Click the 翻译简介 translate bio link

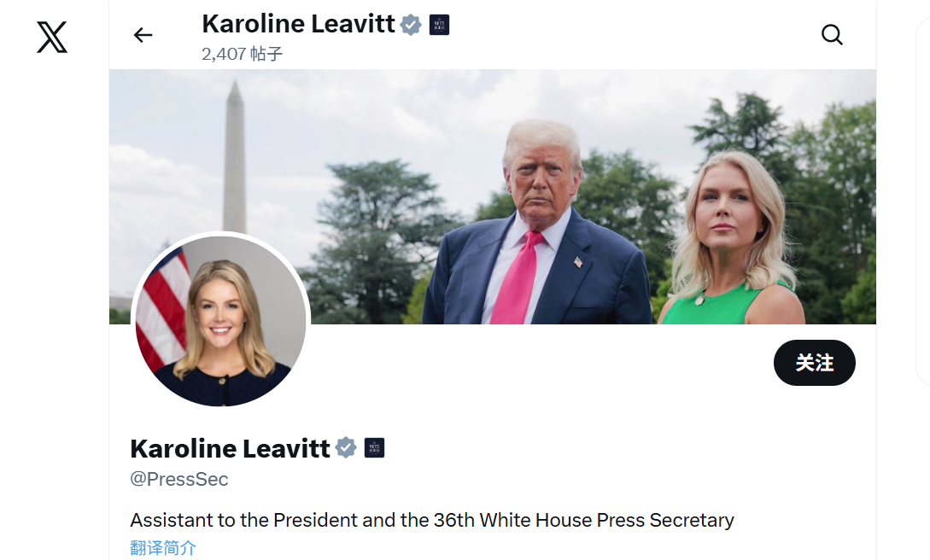pyautogui.click(x=163, y=547)
